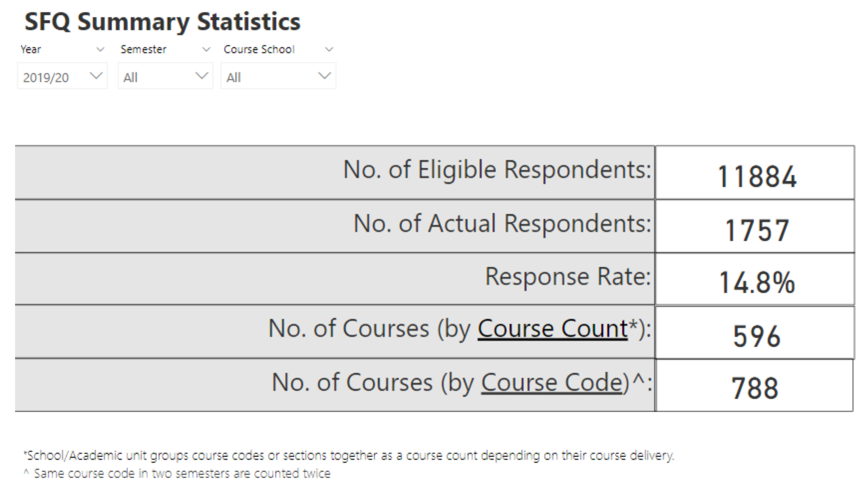
Task: Click the 14.8% response rate value
Action: [x=757, y=283]
